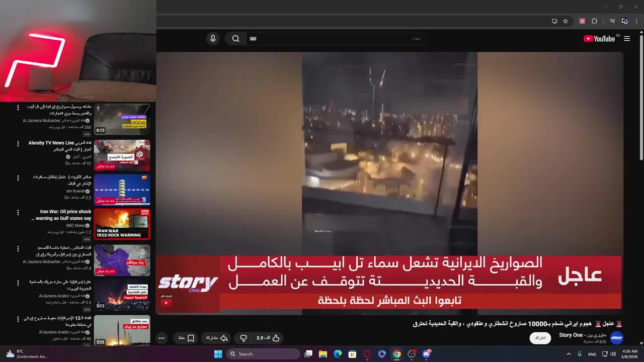The height and width of the screenshot is (362, 644).
Task: Open options menu for AlJazeera Arabic 3:13 video
Action: click(18, 283)
